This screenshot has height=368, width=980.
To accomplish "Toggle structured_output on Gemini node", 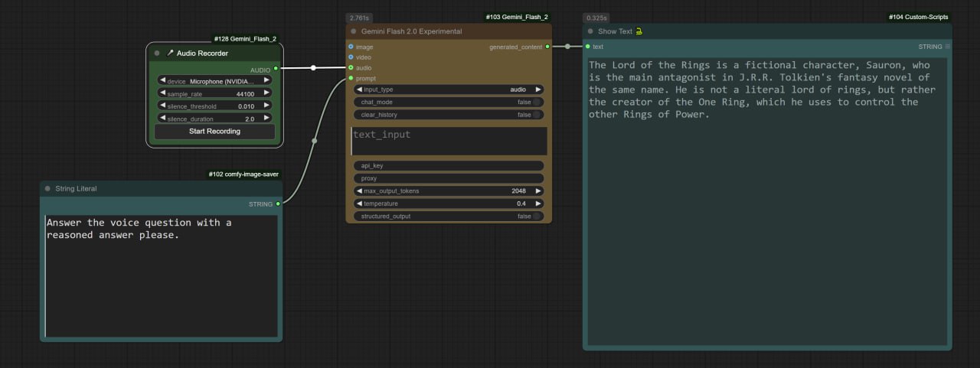I will coord(537,217).
